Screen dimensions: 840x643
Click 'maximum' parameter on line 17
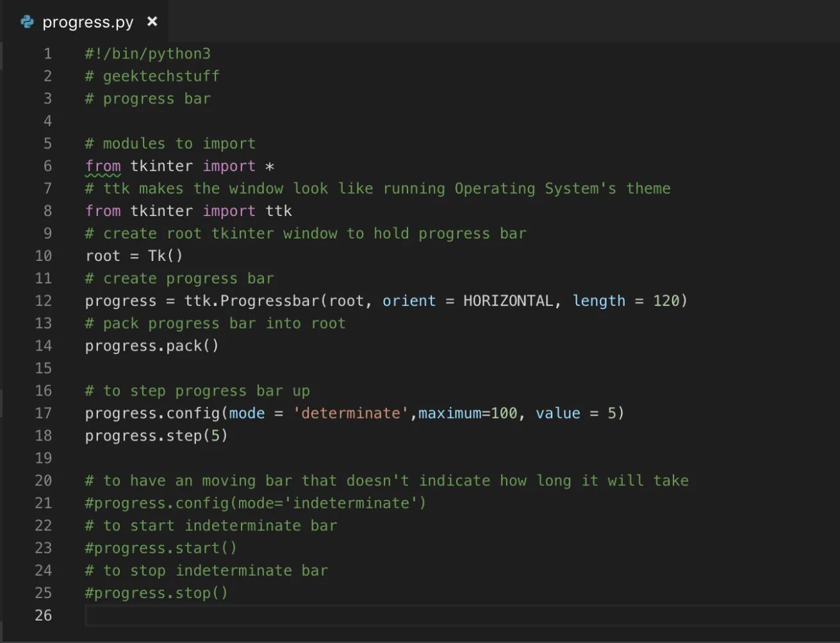[x=450, y=413]
